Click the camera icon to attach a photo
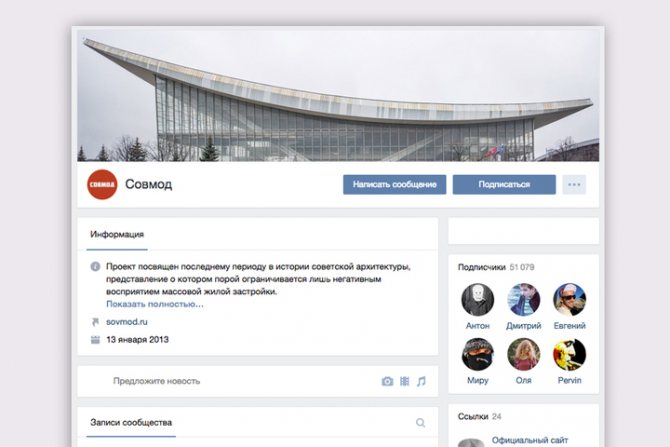Image resolution: width=670 pixels, height=447 pixels. click(x=387, y=381)
